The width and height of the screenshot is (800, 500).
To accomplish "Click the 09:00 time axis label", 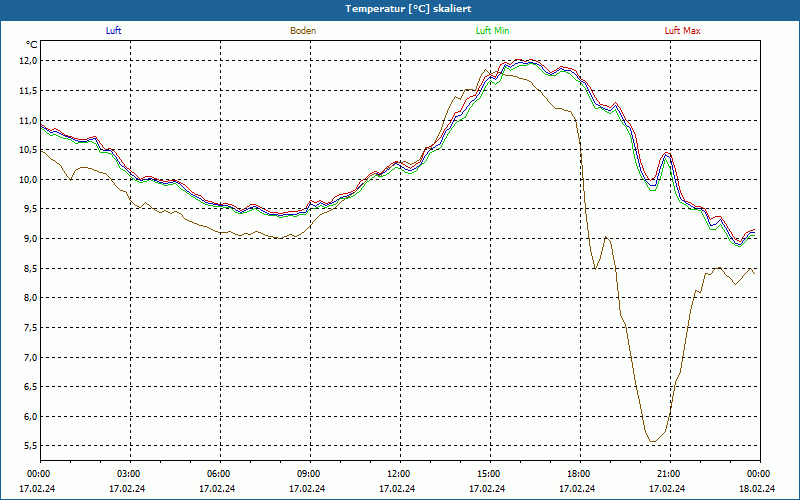I will (x=310, y=474).
